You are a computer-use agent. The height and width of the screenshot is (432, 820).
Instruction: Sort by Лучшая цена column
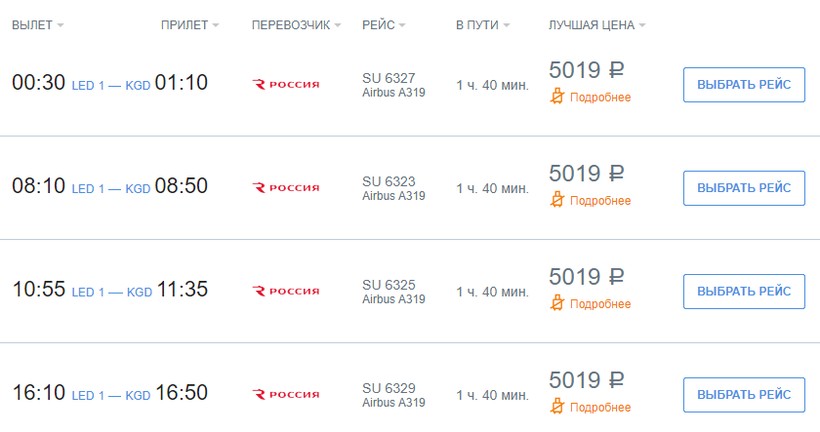coord(596,24)
